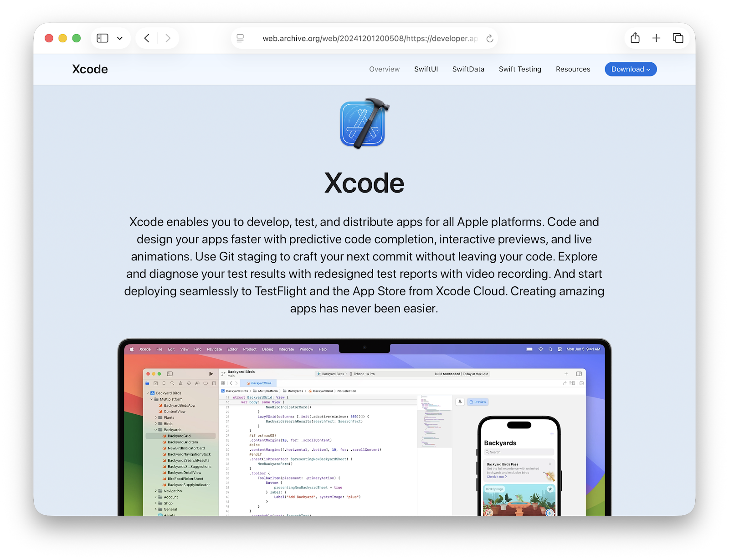The image size is (729, 560).
Task: Click the Wi-Fi icon in pictured menu bar
Action: click(x=541, y=349)
